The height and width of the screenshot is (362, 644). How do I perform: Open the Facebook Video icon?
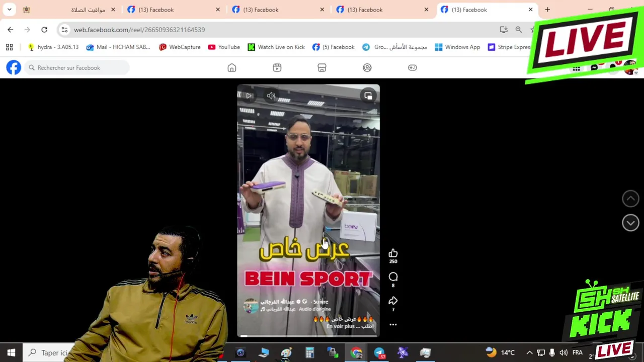(277, 68)
